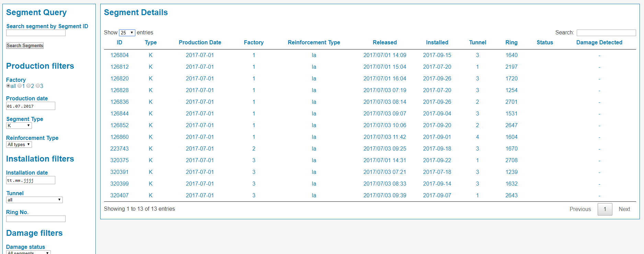This screenshot has height=254, width=644.
Task: Select Factory 2 radio button
Action: point(28,86)
